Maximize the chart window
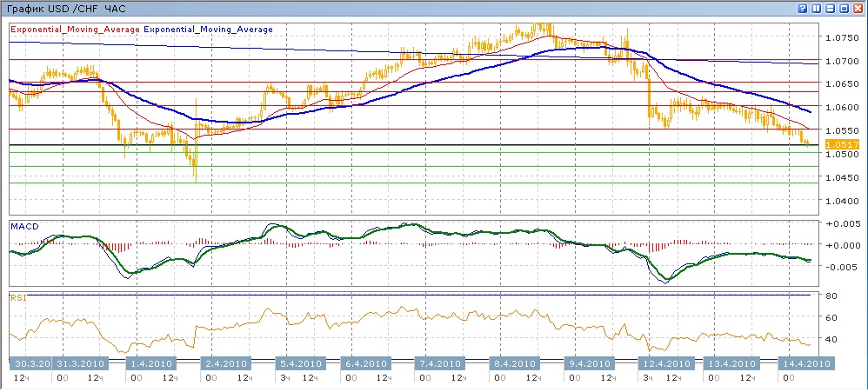 click(844, 8)
